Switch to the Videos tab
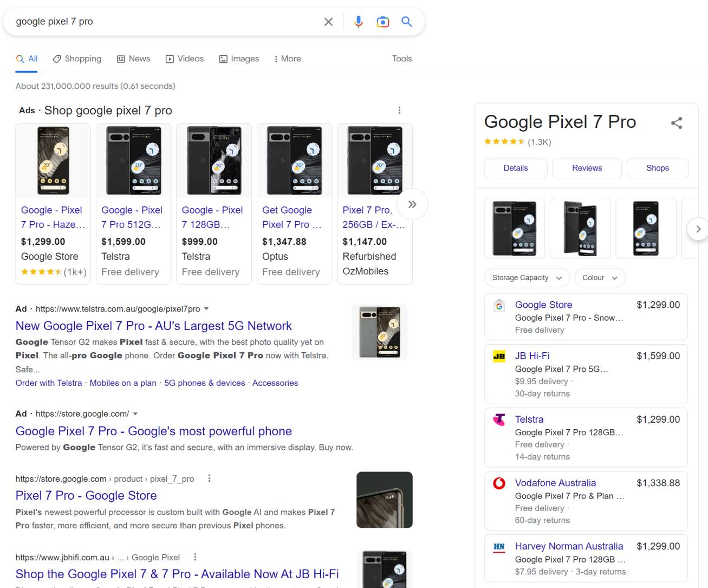The width and height of the screenshot is (708, 588). pos(185,59)
